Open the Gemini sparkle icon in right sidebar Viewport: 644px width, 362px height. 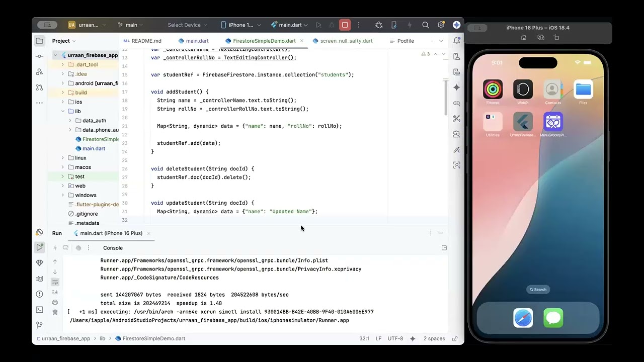click(x=456, y=87)
